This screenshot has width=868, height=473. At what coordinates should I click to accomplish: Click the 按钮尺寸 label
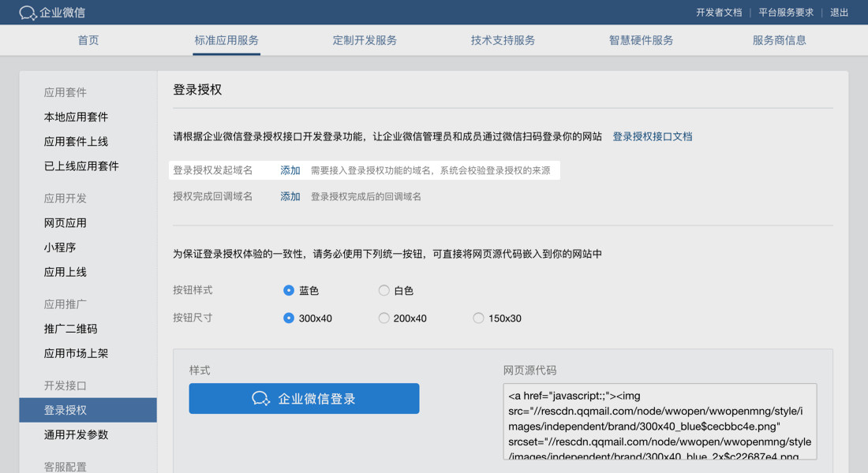pyautogui.click(x=193, y=318)
